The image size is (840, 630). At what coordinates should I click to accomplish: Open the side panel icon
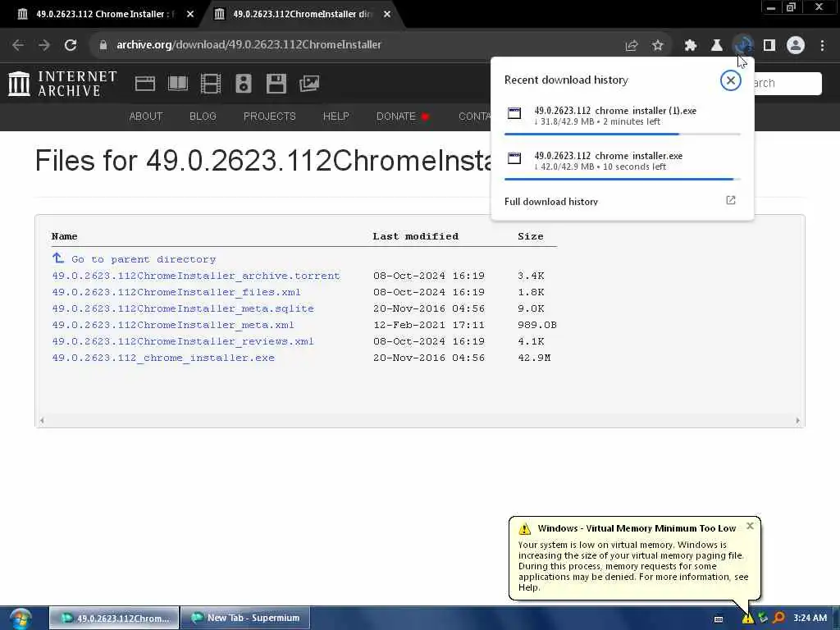[769, 46]
